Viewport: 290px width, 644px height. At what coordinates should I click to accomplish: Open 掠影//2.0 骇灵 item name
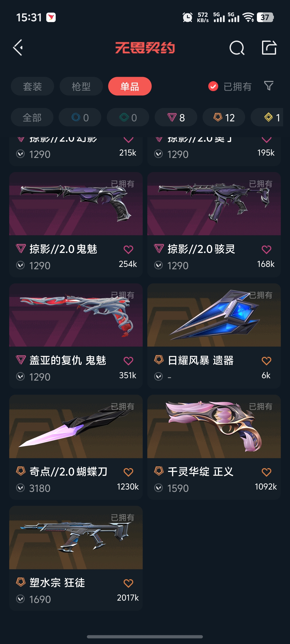coord(201,249)
